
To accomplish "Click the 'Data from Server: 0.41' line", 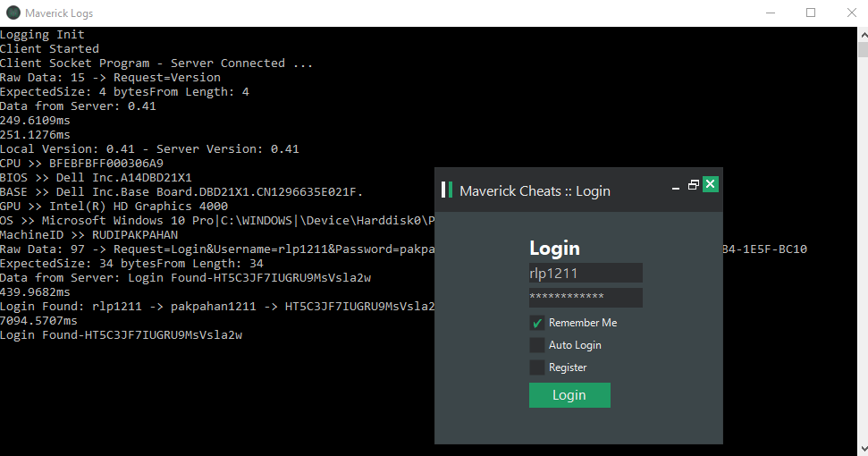I will 78,106.
